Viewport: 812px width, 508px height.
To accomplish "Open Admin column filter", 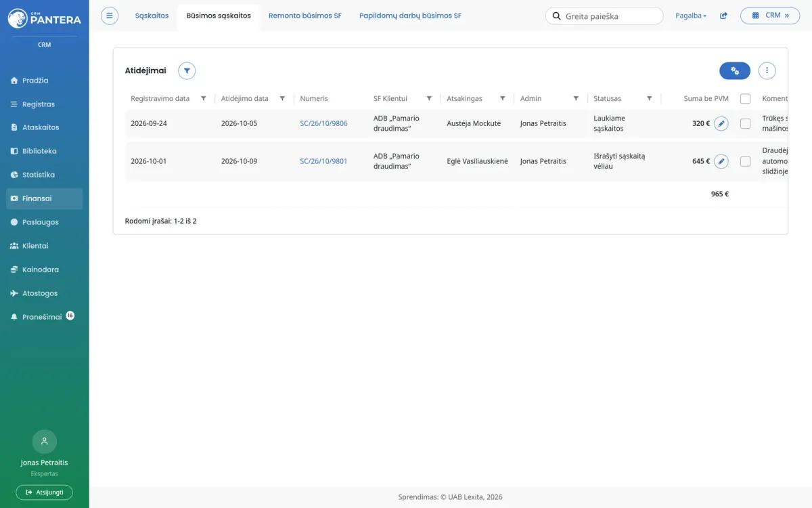I will point(576,98).
